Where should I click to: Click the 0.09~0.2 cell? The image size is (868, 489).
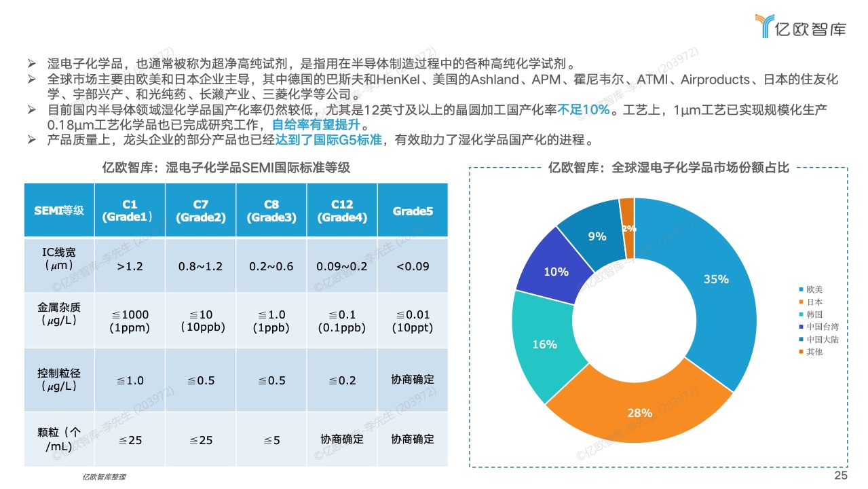342,266
